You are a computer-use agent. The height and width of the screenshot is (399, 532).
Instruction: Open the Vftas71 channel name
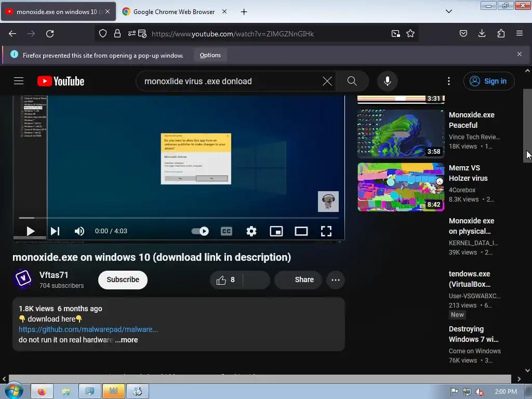[x=54, y=275]
